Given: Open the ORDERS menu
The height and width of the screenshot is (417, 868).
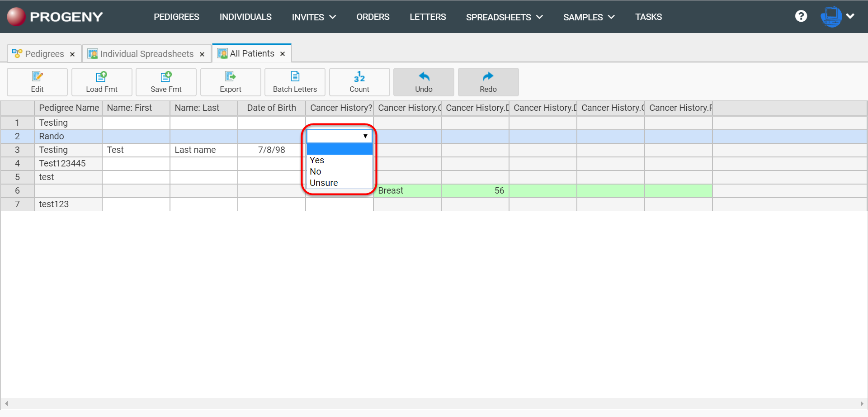Looking at the screenshot, I should [373, 17].
